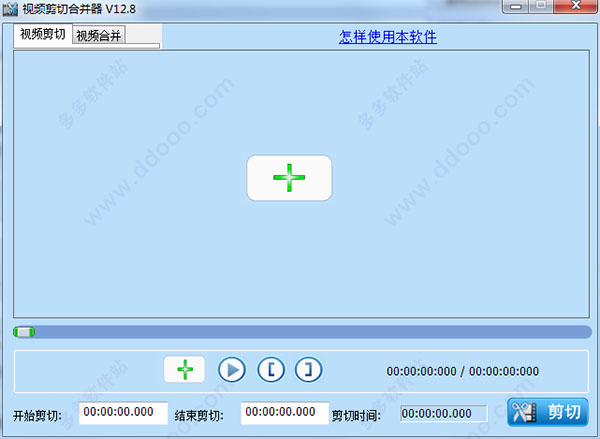
Task: Select the 视频剪切 tab
Action: pos(43,34)
